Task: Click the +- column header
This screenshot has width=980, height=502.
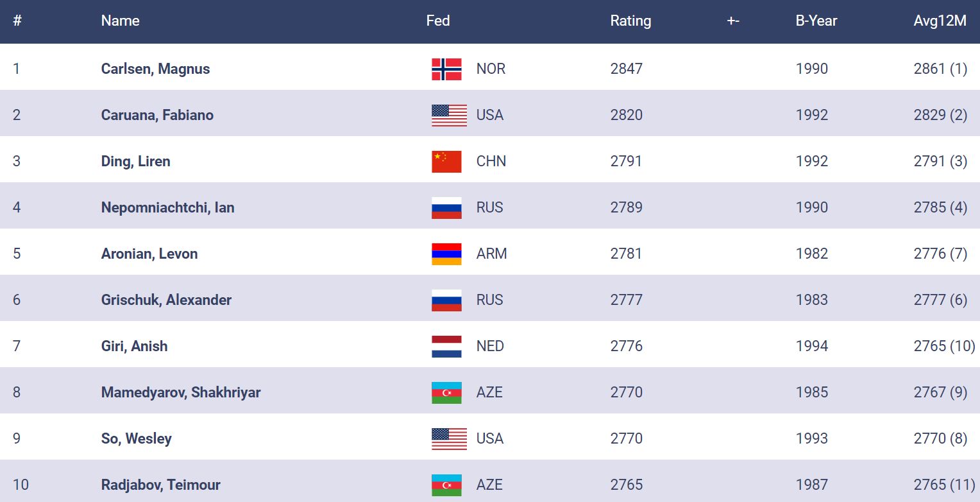Action: pyautogui.click(x=733, y=21)
